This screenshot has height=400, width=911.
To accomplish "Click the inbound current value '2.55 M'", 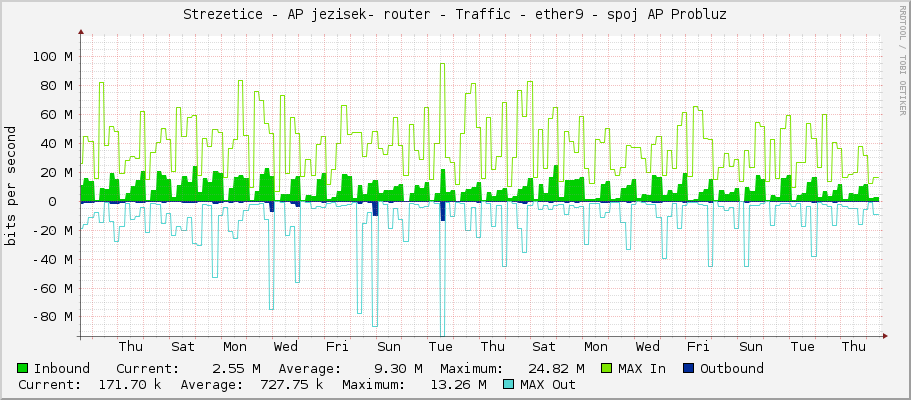I will point(236,369).
